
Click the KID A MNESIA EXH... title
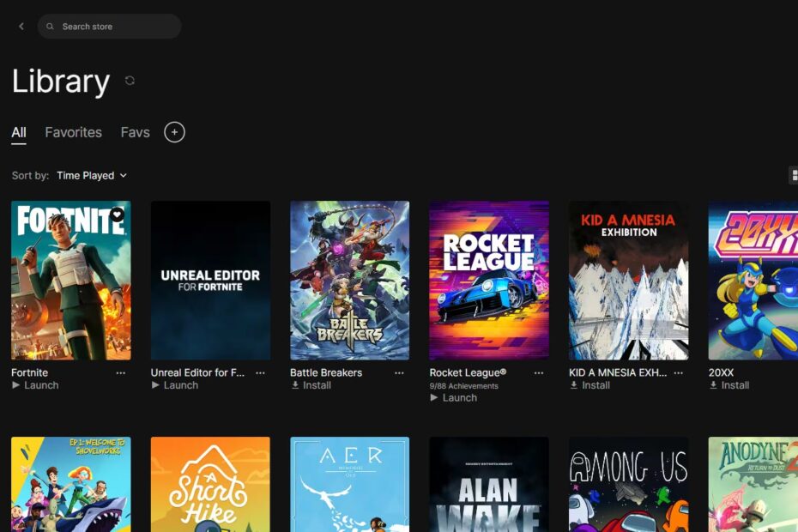(x=618, y=372)
